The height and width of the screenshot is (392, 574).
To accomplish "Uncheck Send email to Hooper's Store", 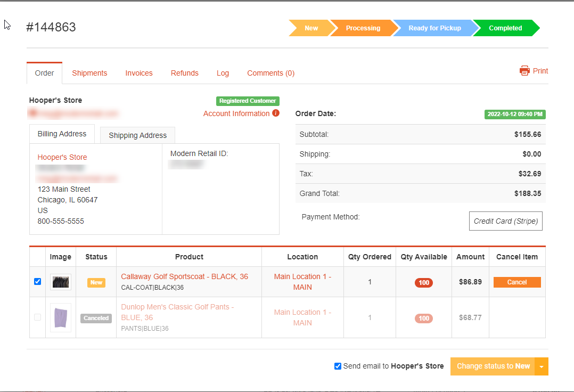I will (338, 366).
